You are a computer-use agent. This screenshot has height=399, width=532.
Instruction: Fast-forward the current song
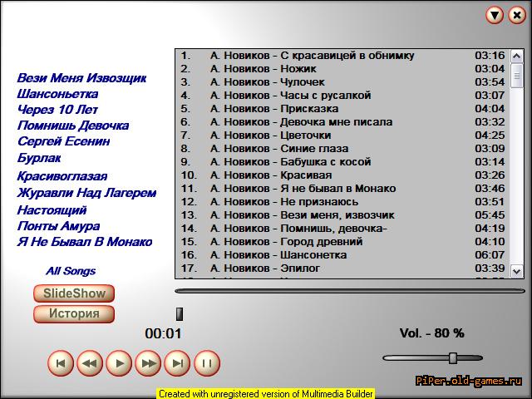pos(148,363)
